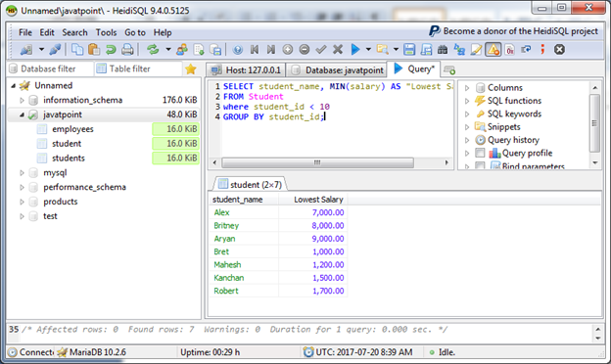Click the yellow star favorites icon
611x364 pixels.
191,69
